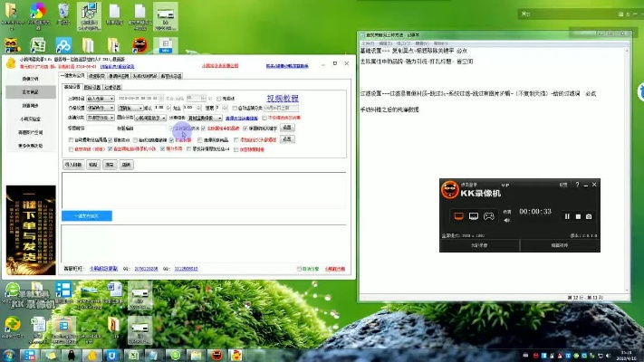Stop the KK recorder recording
The height and width of the screenshot is (362, 644).
[578, 216]
